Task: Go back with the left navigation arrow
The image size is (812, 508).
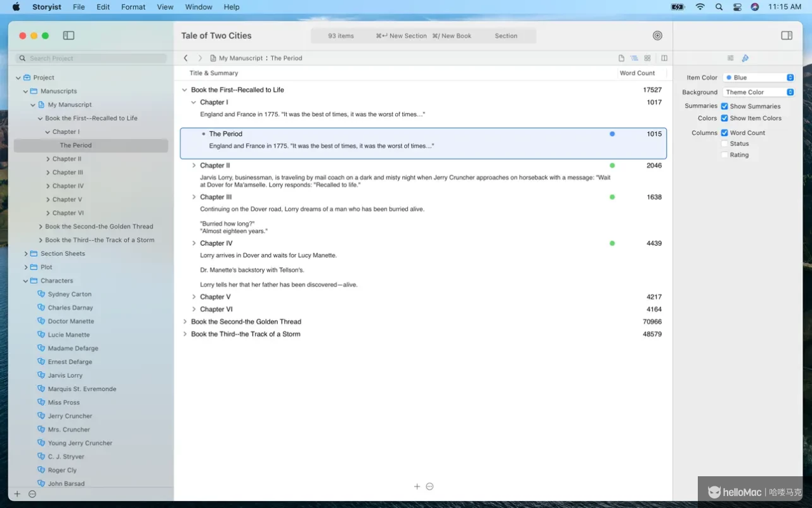Action: pyautogui.click(x=185, y=58)
